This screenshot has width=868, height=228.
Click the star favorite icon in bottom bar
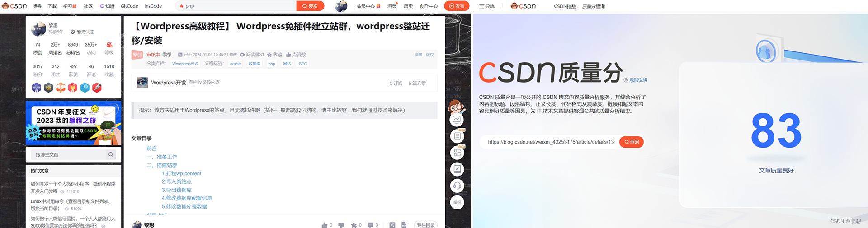[x=354, y=225]
